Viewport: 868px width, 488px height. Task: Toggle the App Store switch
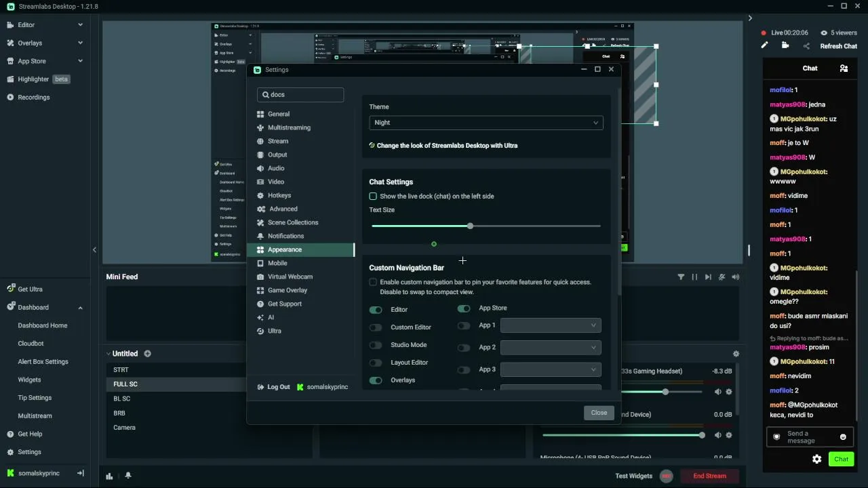(464, 308)
